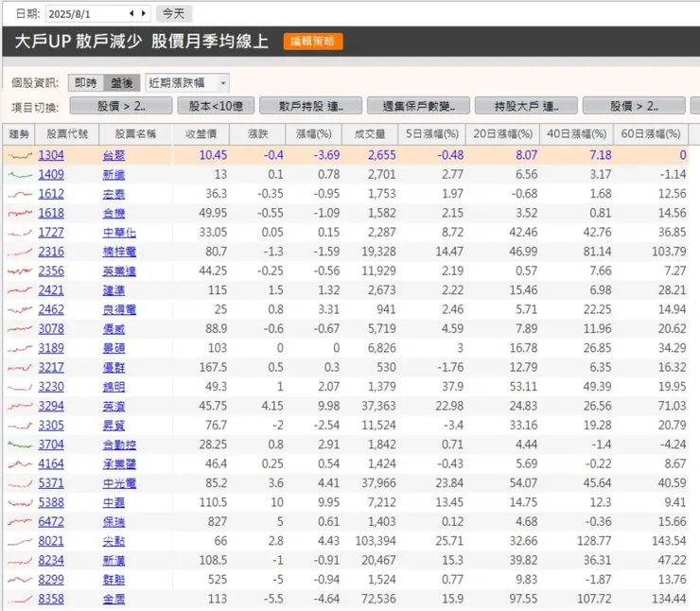Click the trend sparkline icon for 2356

pyautogui.click(x=20, y=271)
